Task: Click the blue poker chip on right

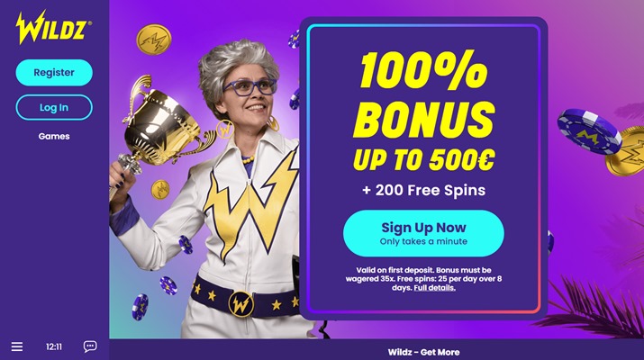Action: pyautogui.click(x=589, y=131)
